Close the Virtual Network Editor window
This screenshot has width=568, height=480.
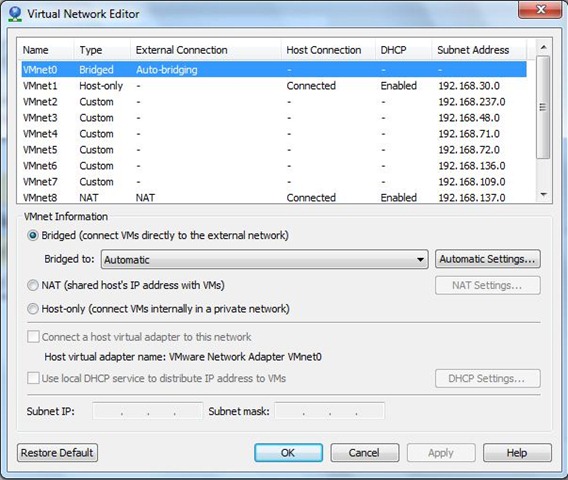pyautogui.click(x=540, y=9)
